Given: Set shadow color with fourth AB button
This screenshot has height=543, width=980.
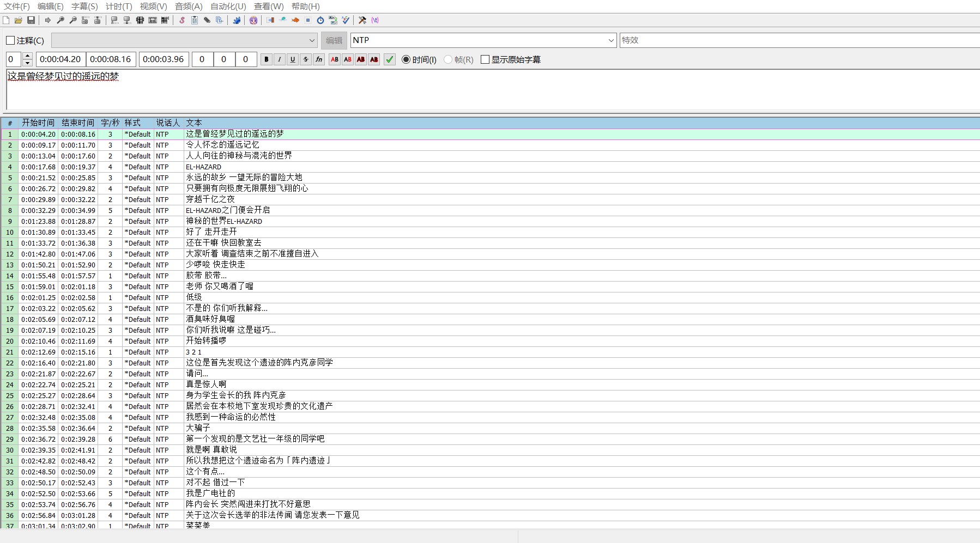Looking at the screenshot, I should (374, 59).
